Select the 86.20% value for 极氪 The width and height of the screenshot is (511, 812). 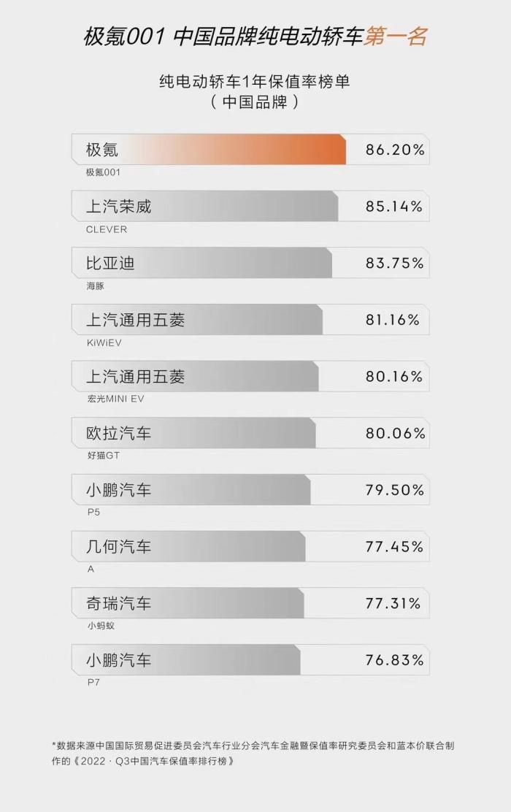(395, 150)
